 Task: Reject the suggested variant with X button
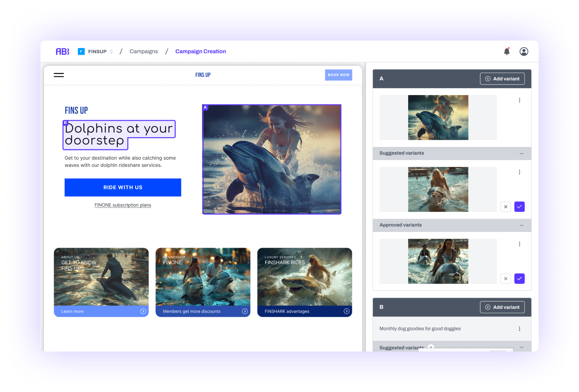tap(505, 207)
